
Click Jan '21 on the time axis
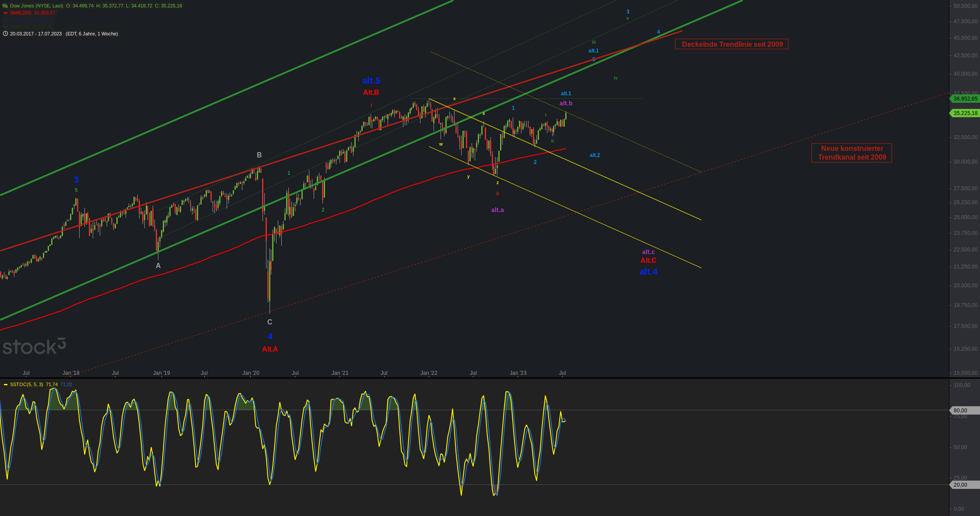(340, 373)
